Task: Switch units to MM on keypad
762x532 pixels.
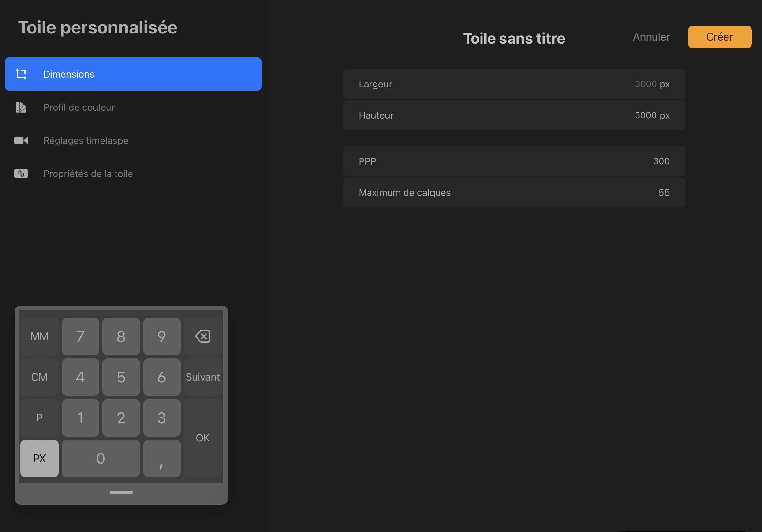Action: [40, 336]
